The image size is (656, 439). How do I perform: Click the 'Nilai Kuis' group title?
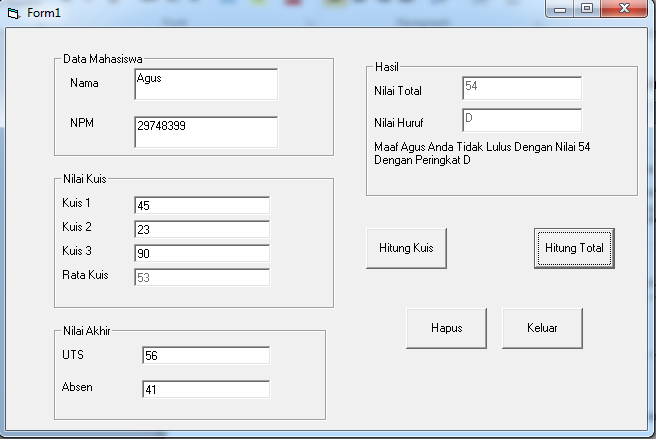pyautogui.click(x=85, y=179)
